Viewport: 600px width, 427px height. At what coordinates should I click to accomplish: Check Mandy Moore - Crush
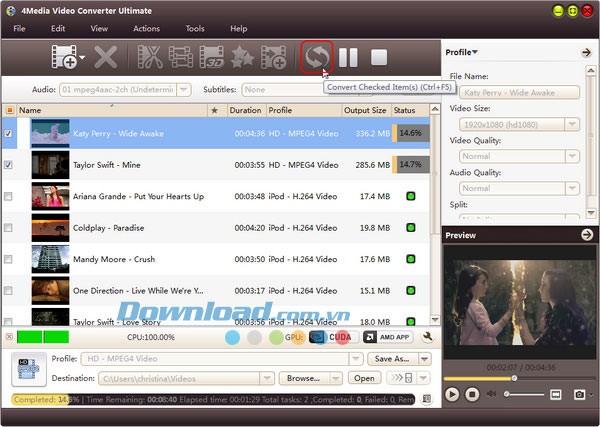point(8,259)
